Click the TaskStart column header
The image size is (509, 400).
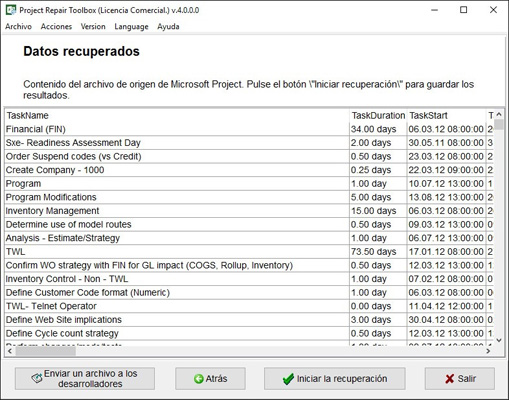447,115
